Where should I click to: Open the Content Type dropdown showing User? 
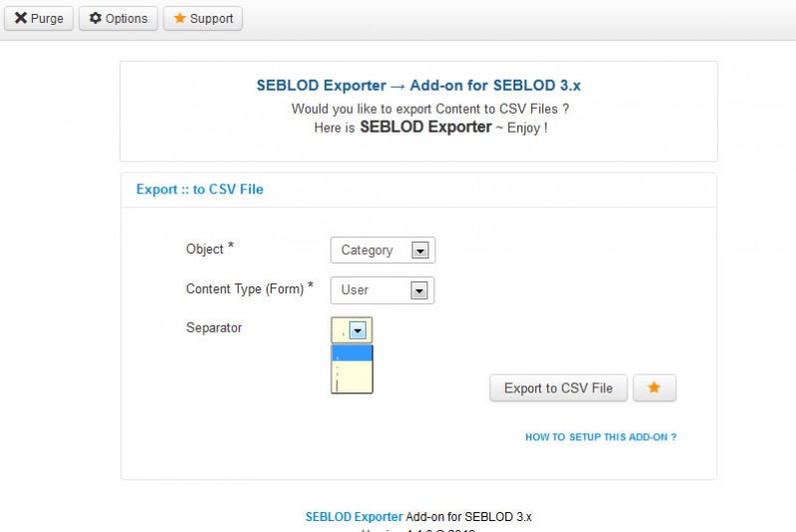(x=383, y=290)
